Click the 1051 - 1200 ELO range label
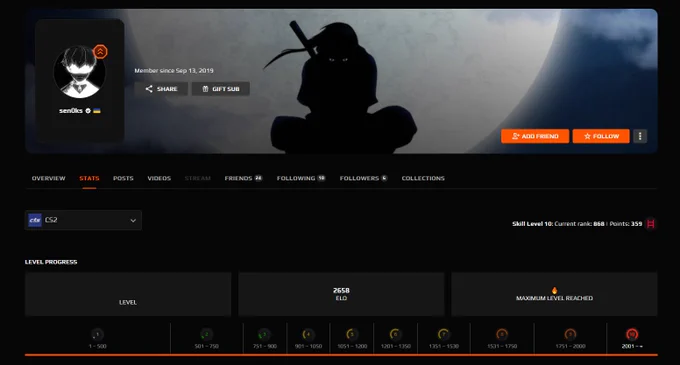This screenshot has height=365, width=680. coord(352,346)
